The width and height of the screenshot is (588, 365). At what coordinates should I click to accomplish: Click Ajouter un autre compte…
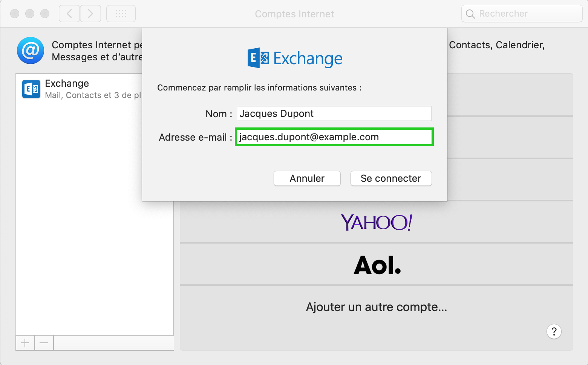click(x=377, y=307)
